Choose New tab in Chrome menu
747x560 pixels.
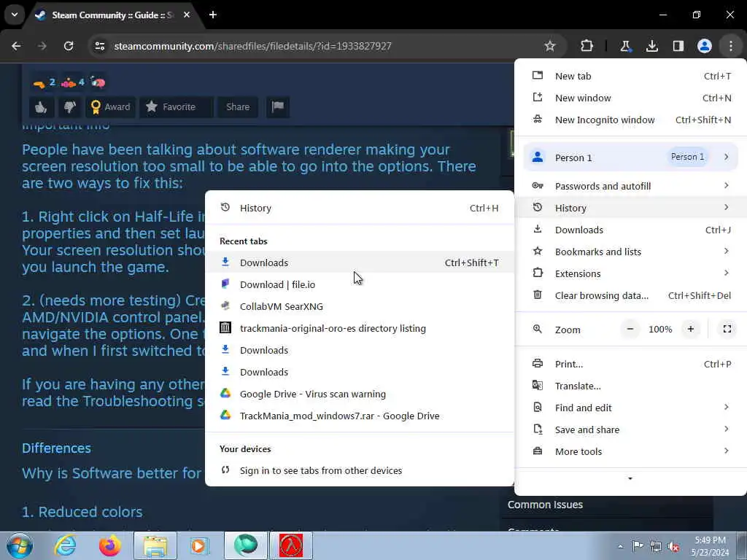point(630,76)
